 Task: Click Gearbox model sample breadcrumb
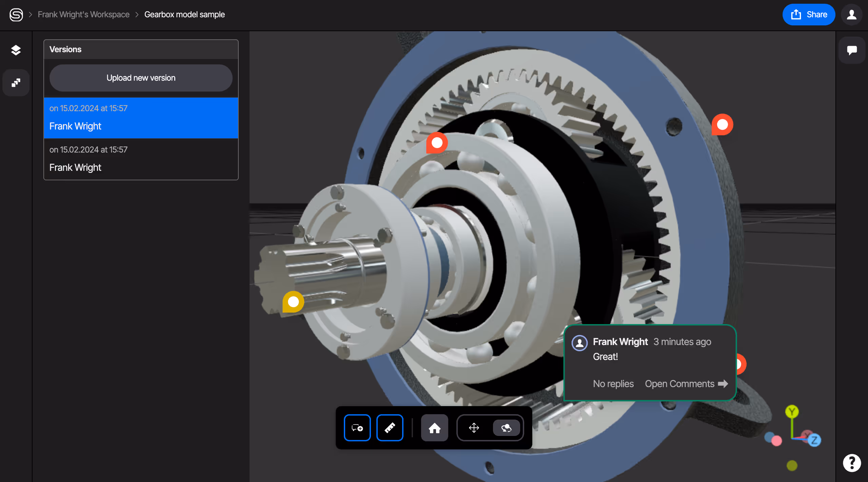coord(184,15)
